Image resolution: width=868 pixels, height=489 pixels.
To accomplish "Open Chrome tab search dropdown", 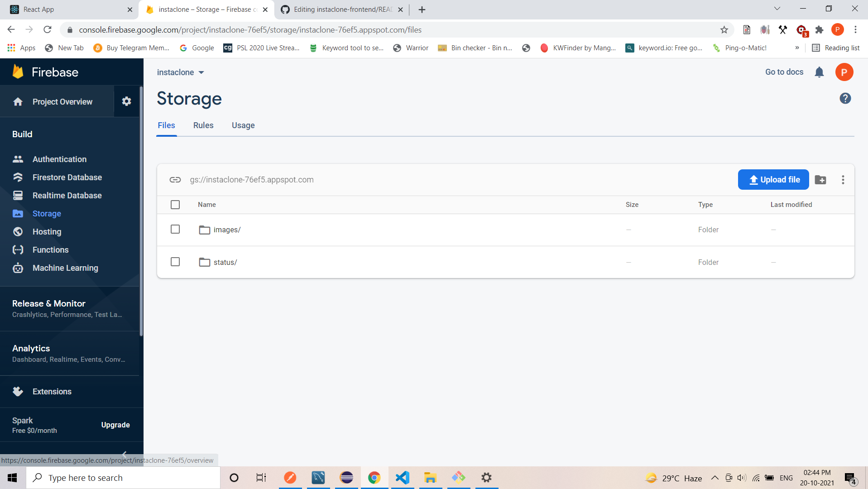I will (x=777, y=9).
